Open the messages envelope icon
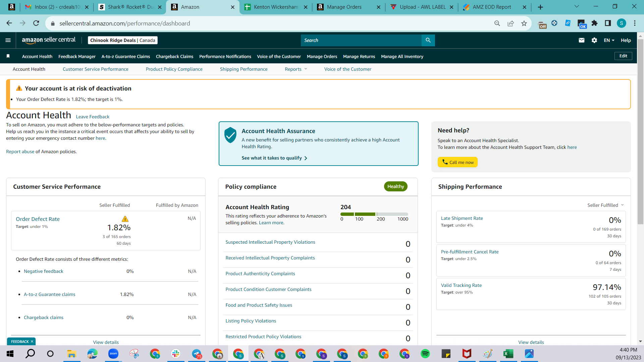This screenshot has height=362, width=644. coord(582,40)
